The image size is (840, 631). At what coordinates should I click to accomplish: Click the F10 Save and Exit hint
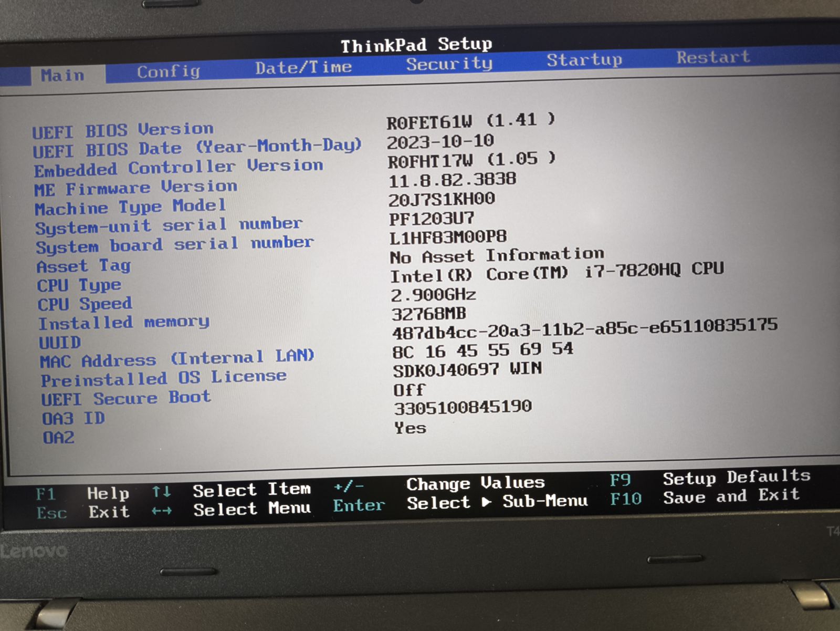point(705,497)
